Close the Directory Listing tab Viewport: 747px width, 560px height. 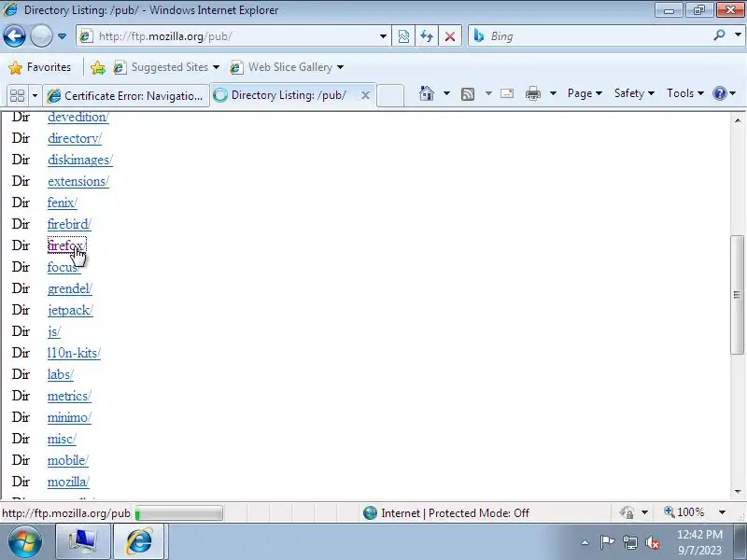click(x=365, y=95)
